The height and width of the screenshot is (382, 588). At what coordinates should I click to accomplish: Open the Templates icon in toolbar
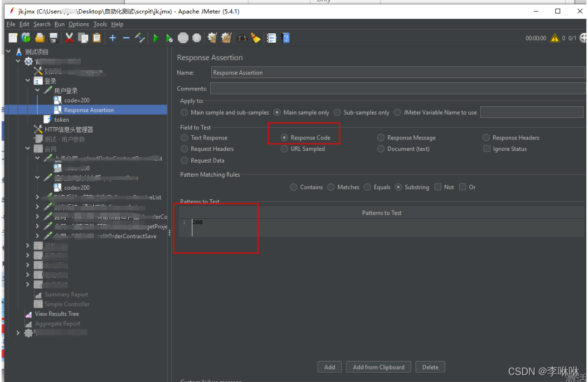click(26, 38)
